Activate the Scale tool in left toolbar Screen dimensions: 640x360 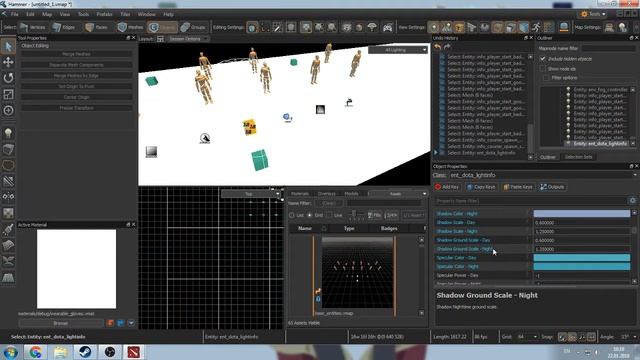pos(8,94)
